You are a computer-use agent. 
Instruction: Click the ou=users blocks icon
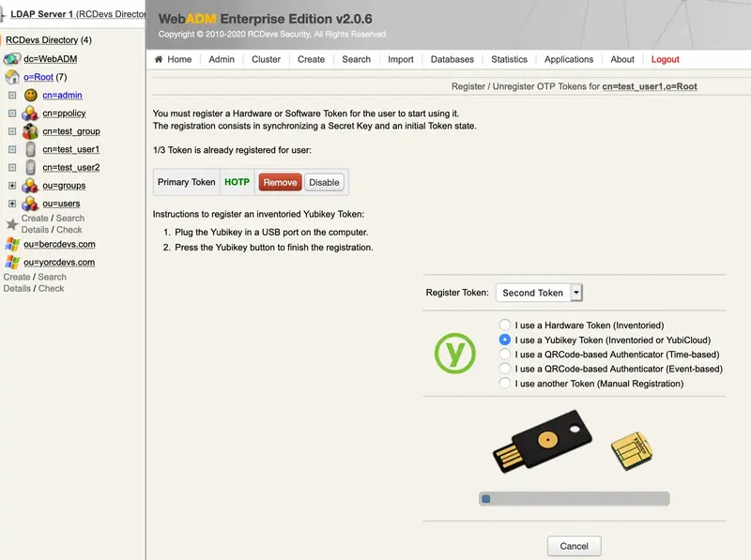[30, 204]
